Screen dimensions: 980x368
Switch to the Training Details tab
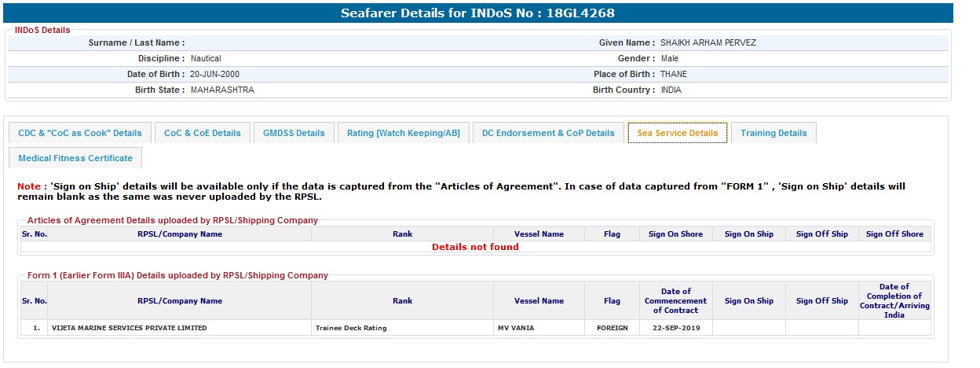(773, 133)
